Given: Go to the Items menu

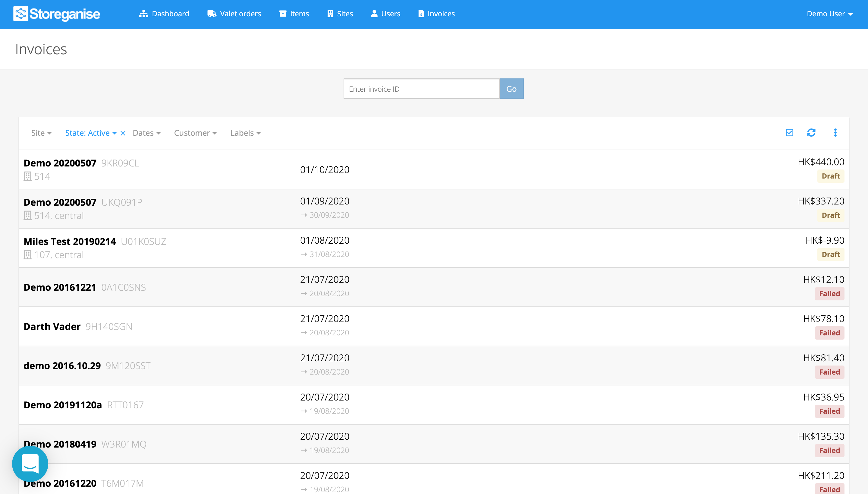Looking at the screenshot, I should 294,14.
